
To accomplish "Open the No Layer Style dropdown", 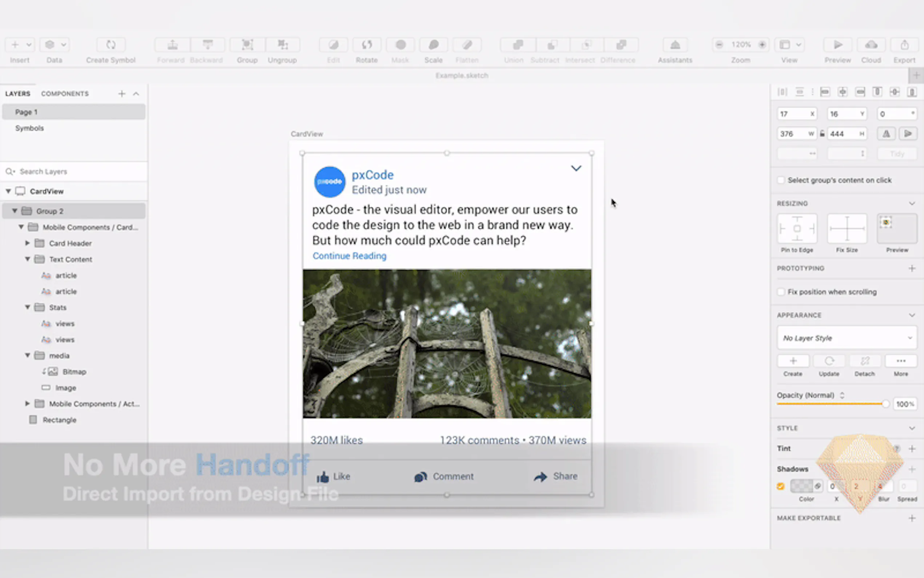I will (x=847, y=338).
